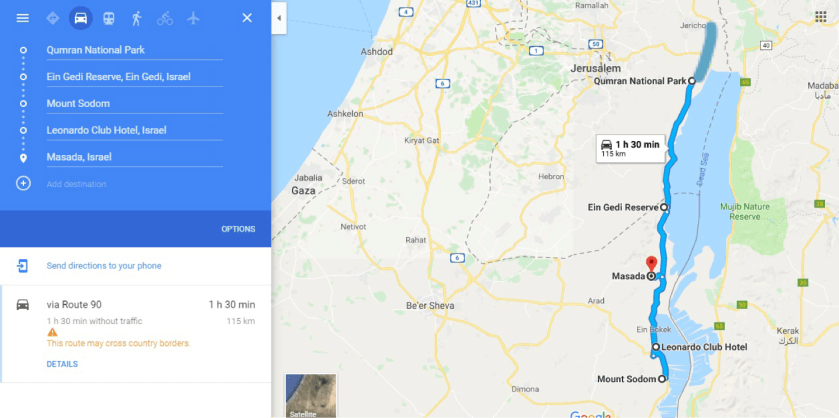Edit the Qumran National Park field
This screenshot has width=839, height=418.
(134, 50)
